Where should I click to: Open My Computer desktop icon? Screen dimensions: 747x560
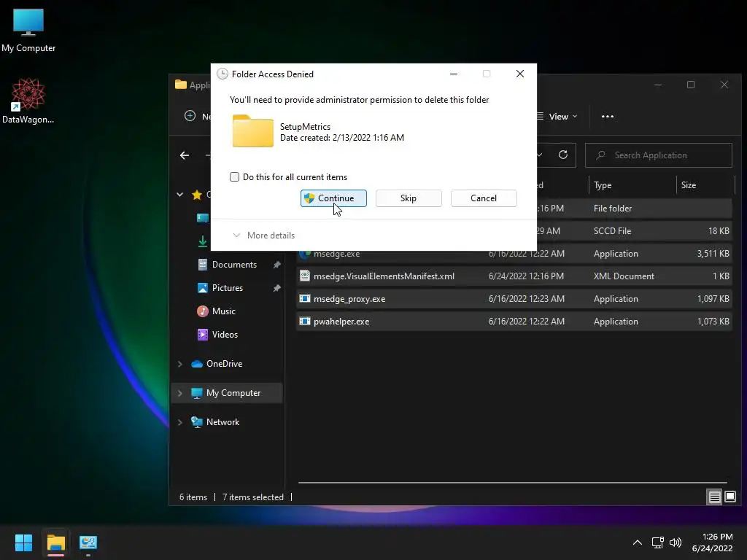point(28,31)
